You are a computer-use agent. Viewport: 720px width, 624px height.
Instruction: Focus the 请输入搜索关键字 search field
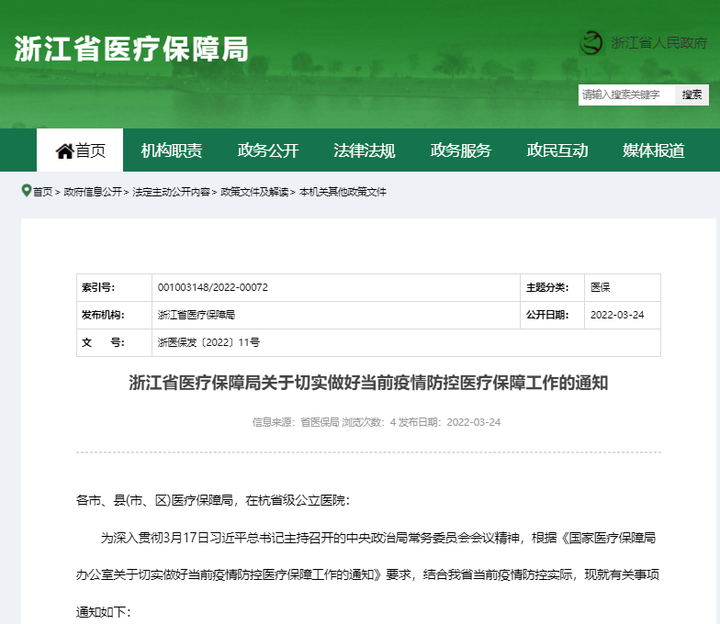pyautogui.click(x=626, y=95)
